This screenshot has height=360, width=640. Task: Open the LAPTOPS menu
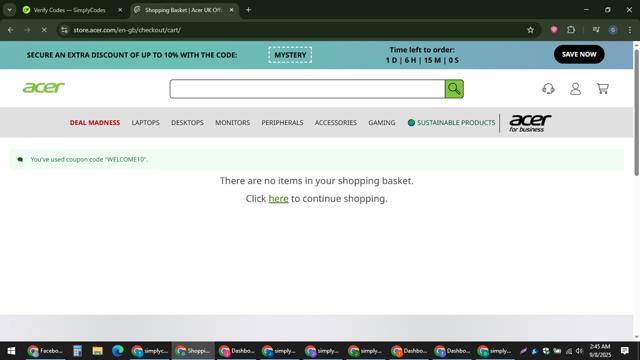click(145, 122)
